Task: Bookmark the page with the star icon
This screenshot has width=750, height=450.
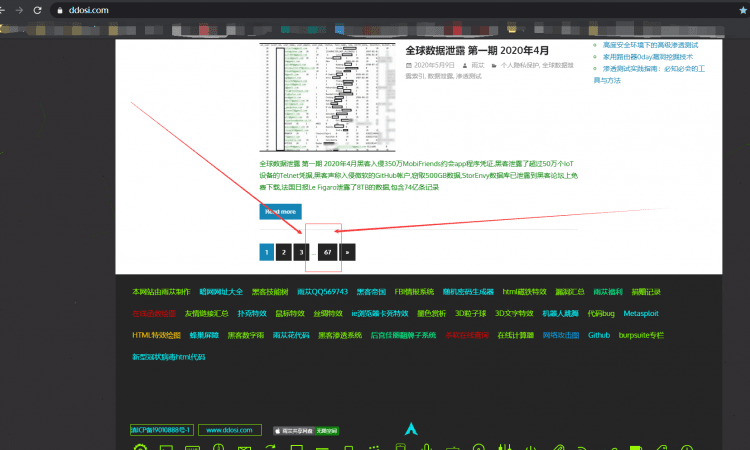Action: (743, 10)
